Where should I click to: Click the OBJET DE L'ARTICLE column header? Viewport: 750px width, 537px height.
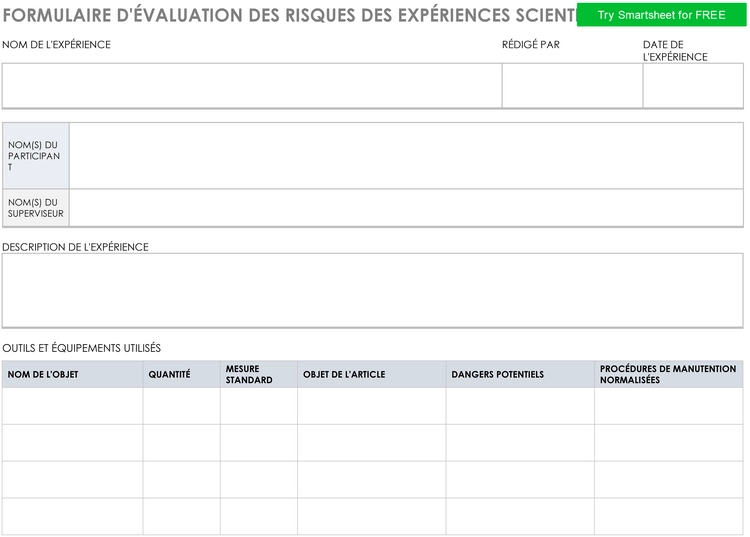point(372,374)
